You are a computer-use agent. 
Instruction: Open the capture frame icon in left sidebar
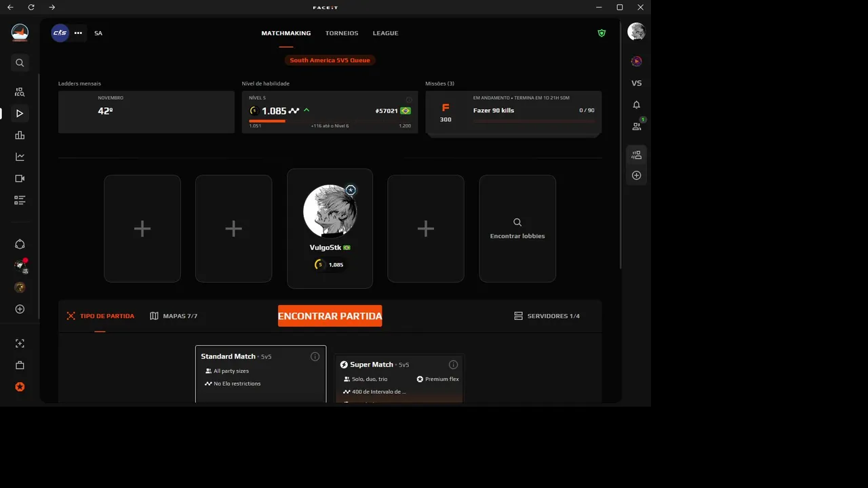click(20, 344)
